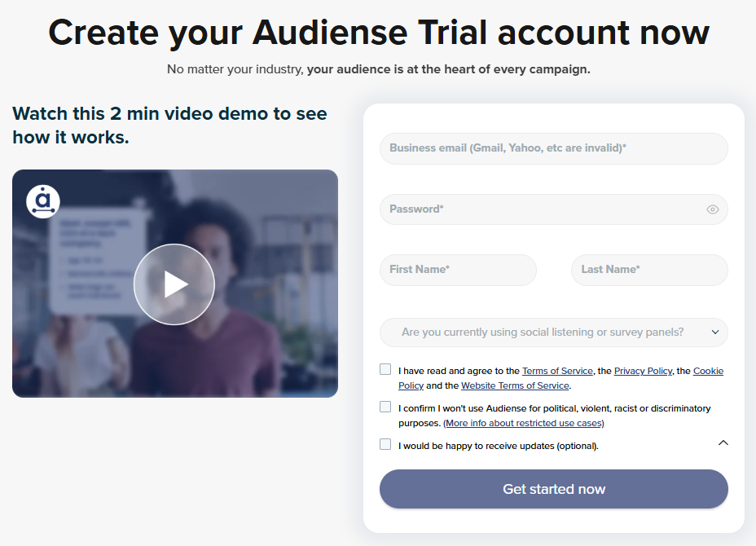The width and height of the screenshot is (756, 546).
Task: Check the restricted use confirmation box
Action: [385, 407]
